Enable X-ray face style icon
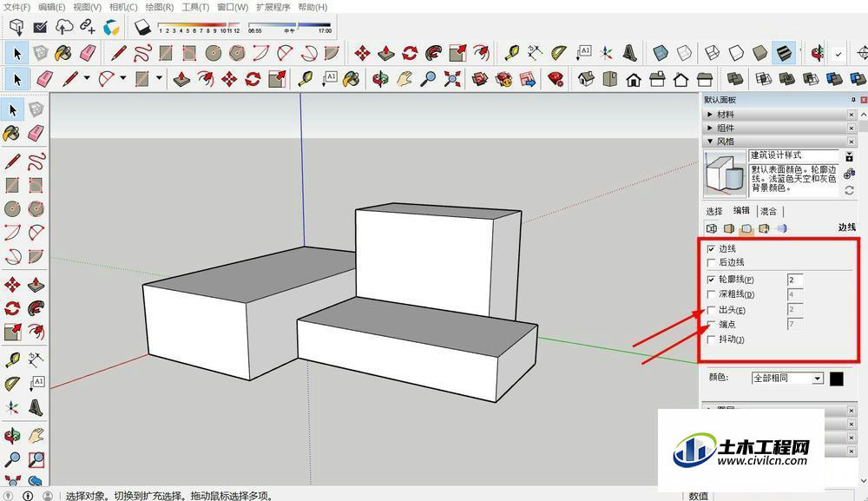The width and height of the screenshot is (868, 501). (x=660, y=53)
